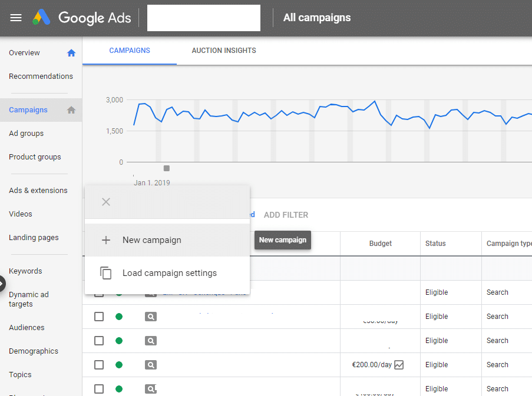The width and height of the screenshot is (532, 396).
Task: Click the €200.00/day budget value
Action: [x=372, y=365]
